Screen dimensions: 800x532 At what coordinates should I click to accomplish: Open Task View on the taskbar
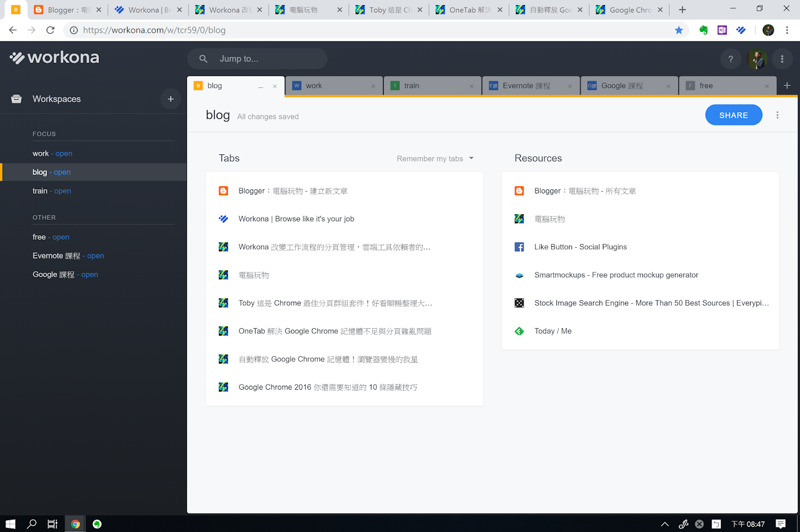coord(52,524)
